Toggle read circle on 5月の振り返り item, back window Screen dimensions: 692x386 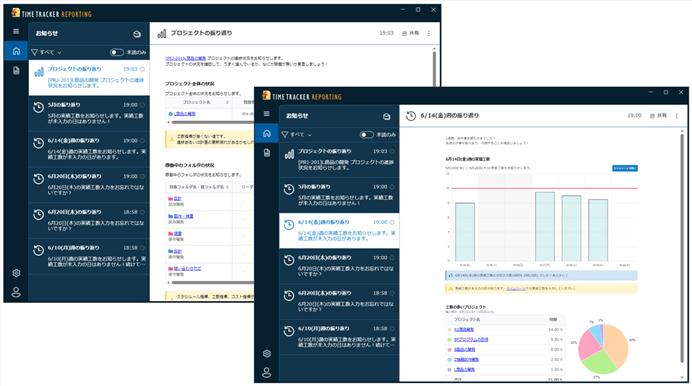pos(142,105)
